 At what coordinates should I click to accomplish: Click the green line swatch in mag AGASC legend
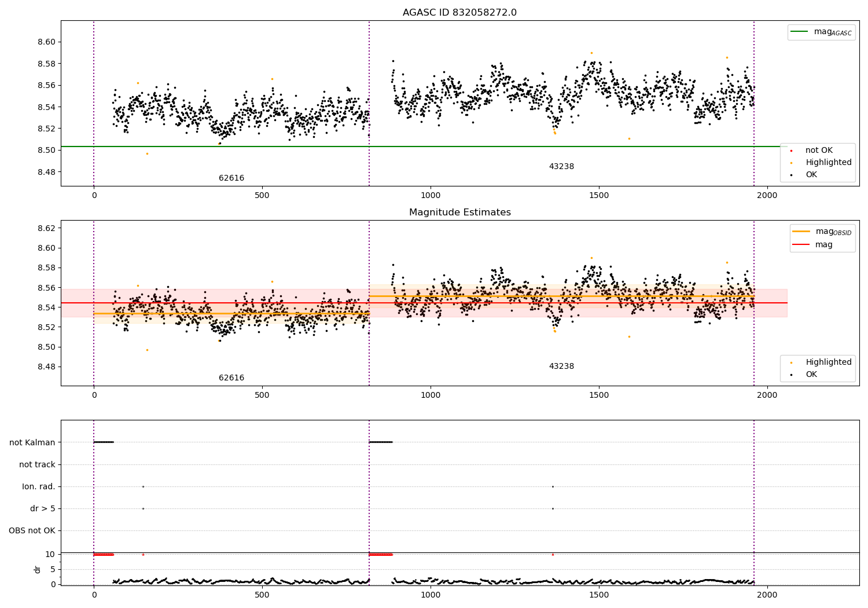pyautogui.click(x=799, y=32)
